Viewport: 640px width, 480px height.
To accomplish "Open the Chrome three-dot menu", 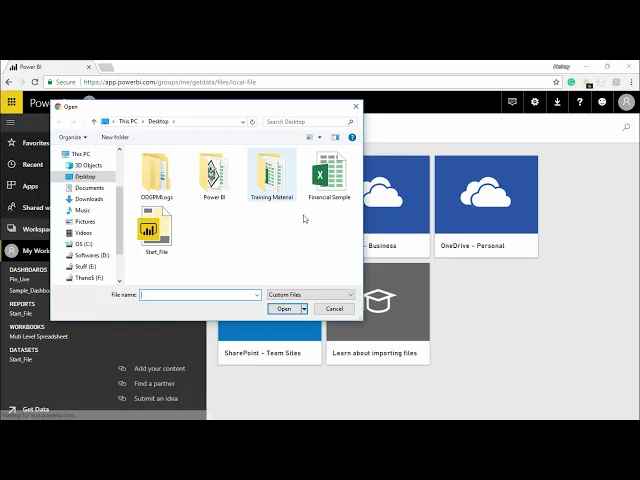I will [631, 82].
